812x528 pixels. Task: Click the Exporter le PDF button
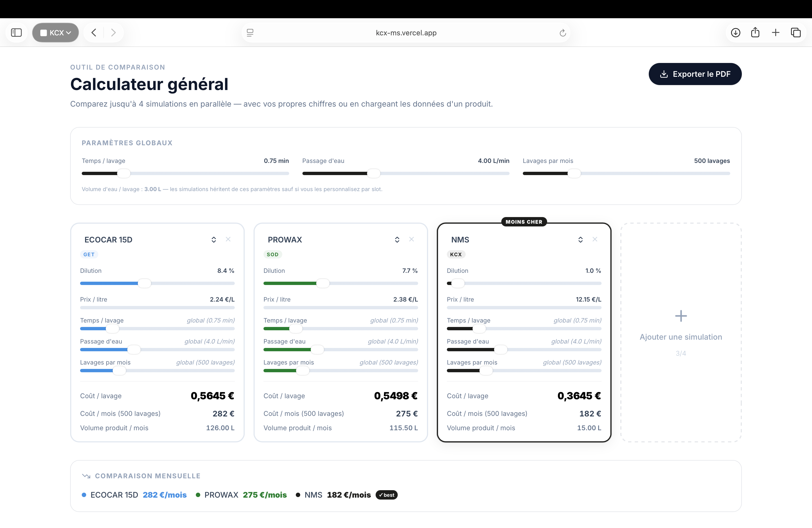coord(695,74)
